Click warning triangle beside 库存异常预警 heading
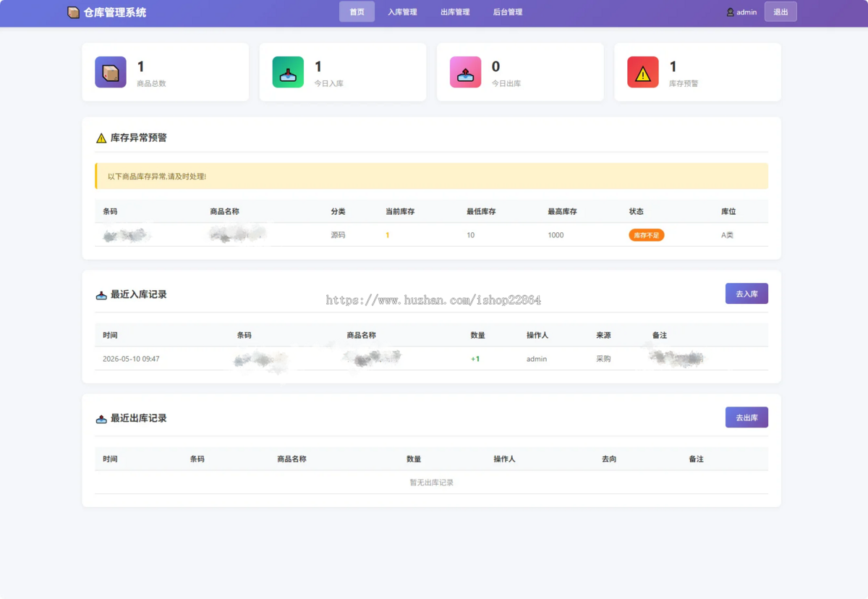The width and height of the screenshot is (868, 599). click(x=101, y=137)
